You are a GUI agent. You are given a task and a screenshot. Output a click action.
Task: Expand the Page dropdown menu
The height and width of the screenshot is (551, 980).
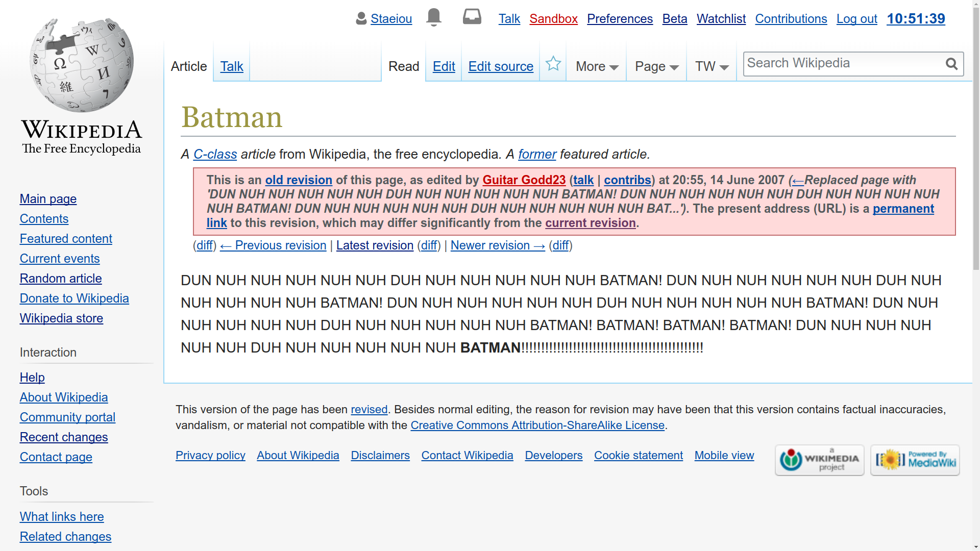(x=656, y=66)
